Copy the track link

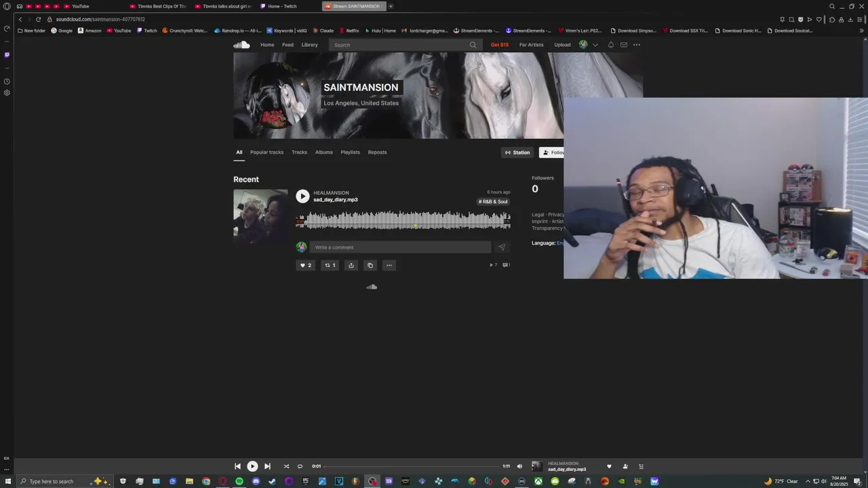[370, 265]
